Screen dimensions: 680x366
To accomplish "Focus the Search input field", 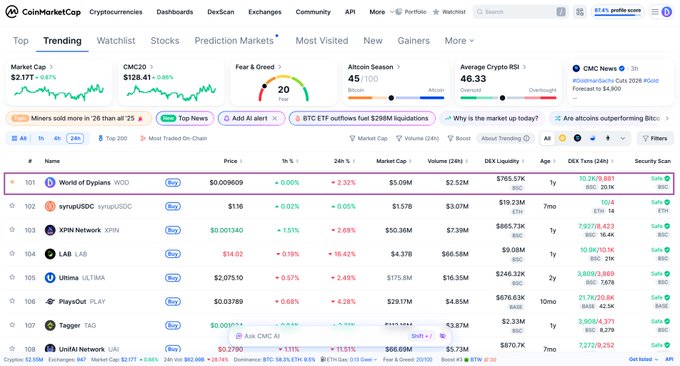I will coord(520,12).
